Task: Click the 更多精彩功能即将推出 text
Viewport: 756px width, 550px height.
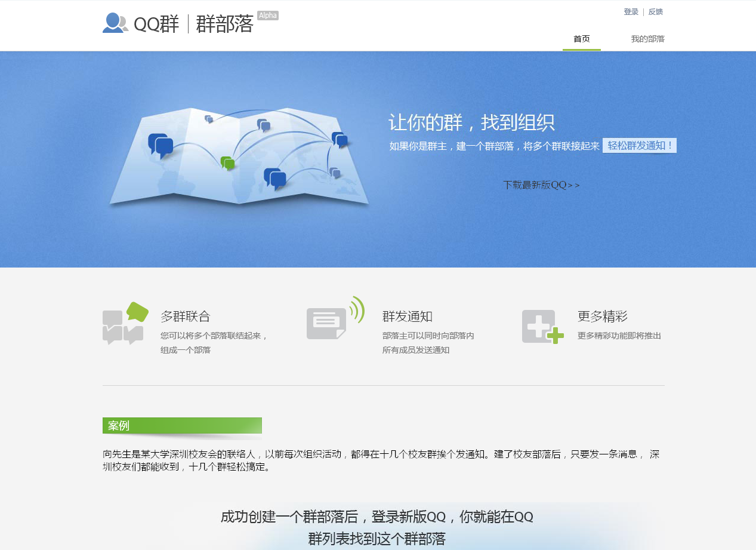Action: (619, 336)
